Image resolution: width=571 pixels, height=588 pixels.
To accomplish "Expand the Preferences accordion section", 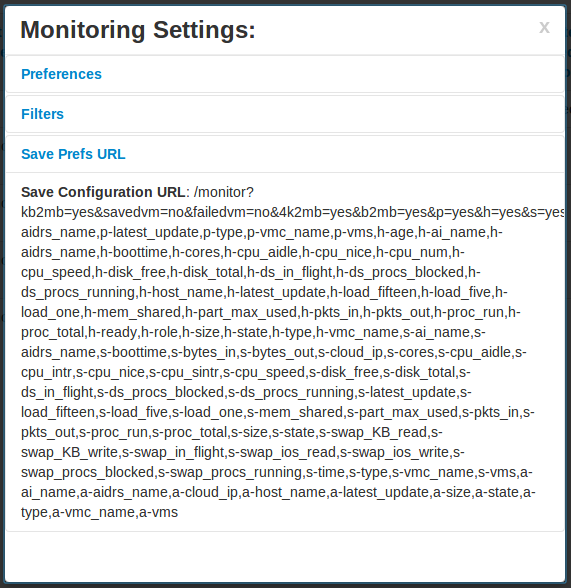I will [x=61, y=74].
